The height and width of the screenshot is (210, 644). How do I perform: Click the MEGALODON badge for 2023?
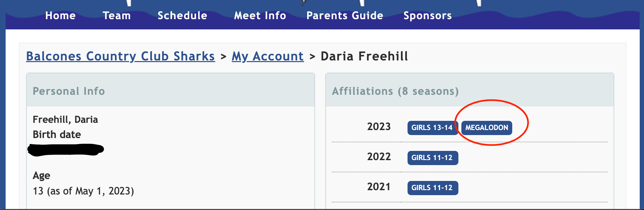(487, 128)
